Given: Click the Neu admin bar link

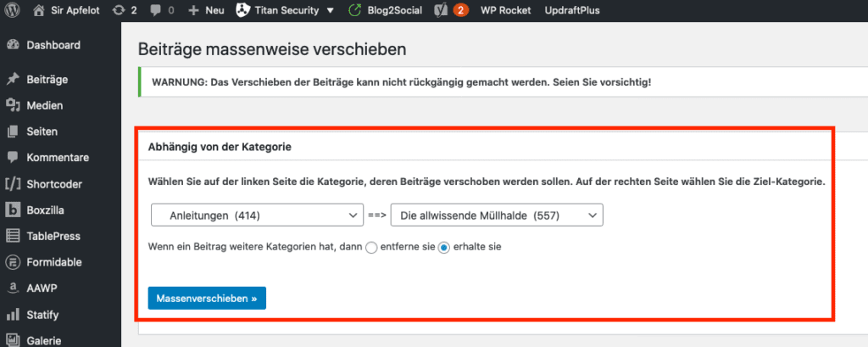Looking at the screenshot, I should 214,10.
